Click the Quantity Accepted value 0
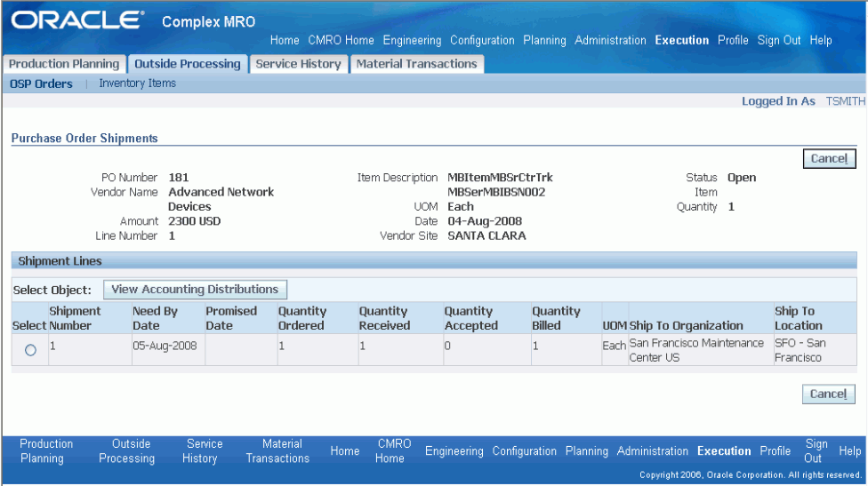 [x=447, y=347]
